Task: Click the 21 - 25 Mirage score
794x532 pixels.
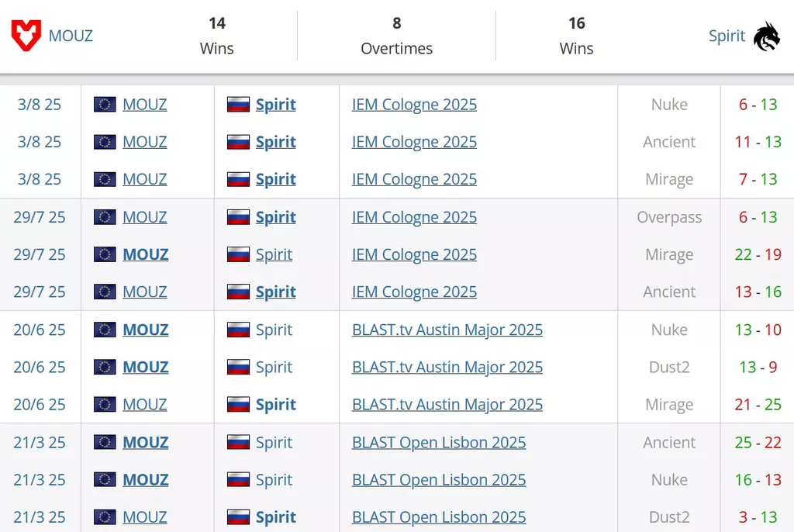Action: 758,404
